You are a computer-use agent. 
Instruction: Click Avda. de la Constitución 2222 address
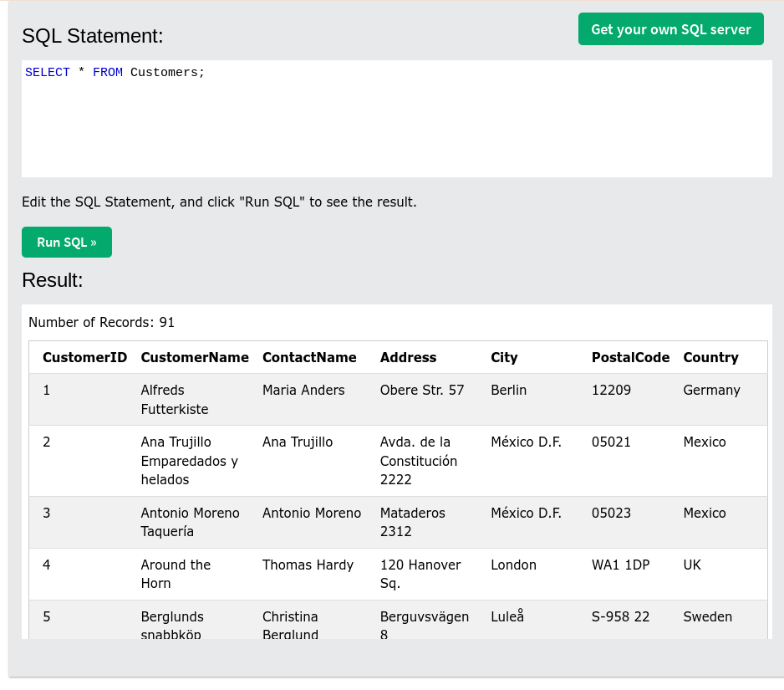pos(429,461)
